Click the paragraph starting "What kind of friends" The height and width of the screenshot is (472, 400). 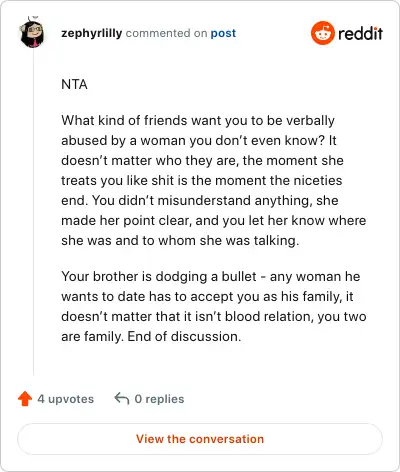[214, 180]
